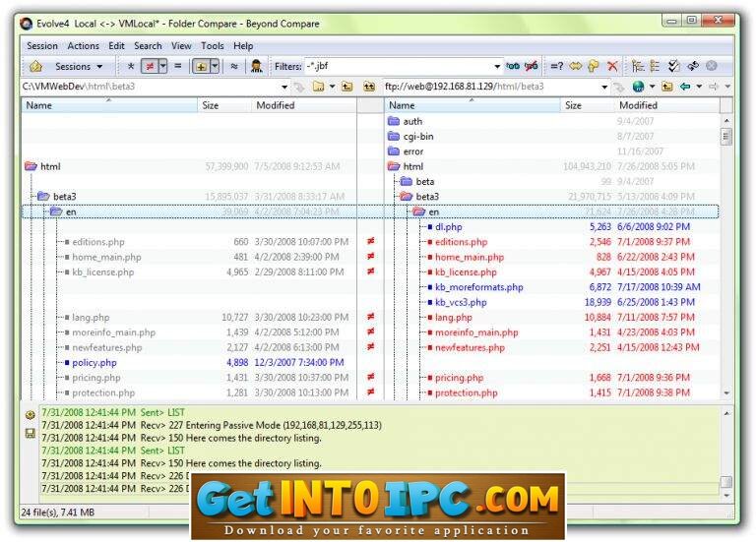This screenshot has width=756, height=542.
Task: Click the Up One Level both sides icon
Action: point(369,87)
